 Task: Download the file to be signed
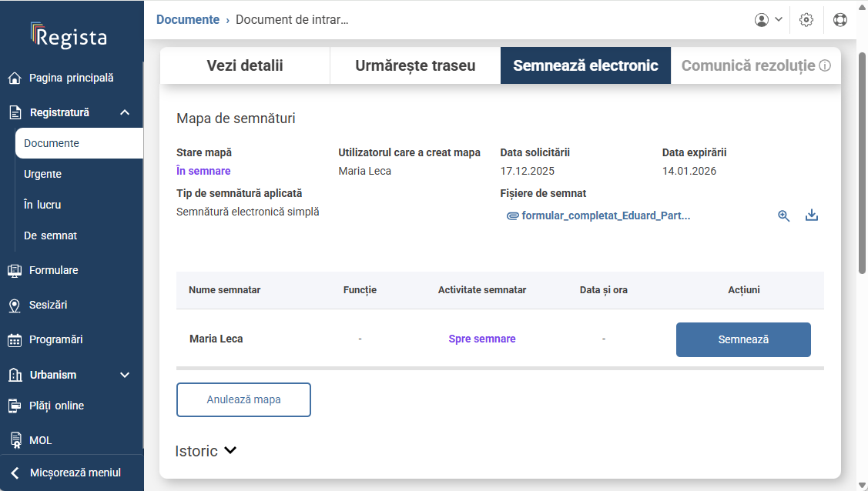pos(811,216)
